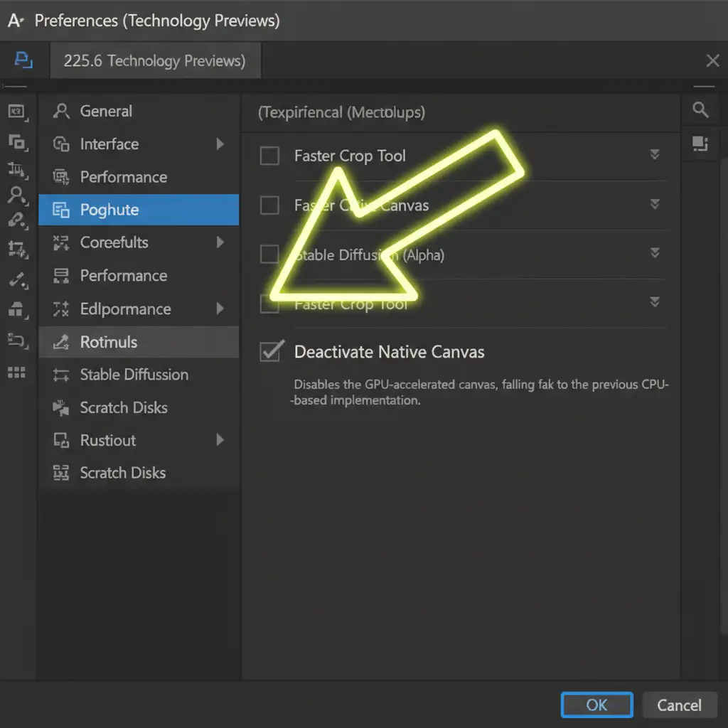This screenshot has width=728, height=728.
Task: Click the overlapping squares icon below search
Action: click(700, 144)
